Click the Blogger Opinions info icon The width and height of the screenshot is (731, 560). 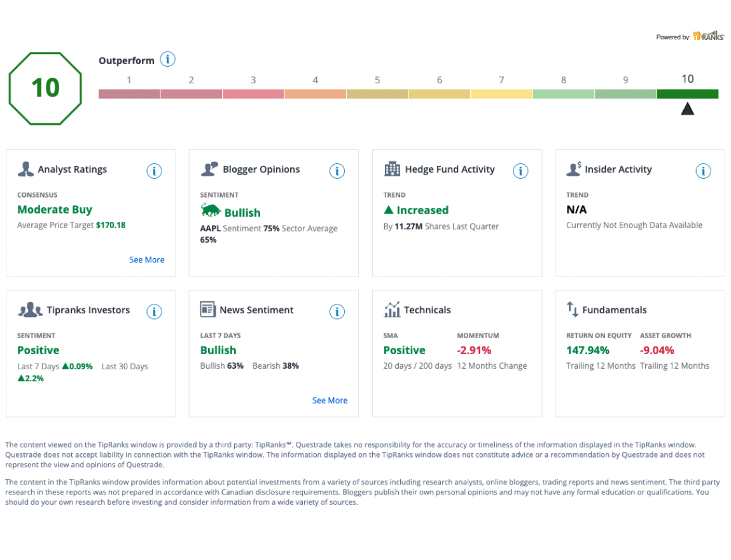[x=337, y=171]
